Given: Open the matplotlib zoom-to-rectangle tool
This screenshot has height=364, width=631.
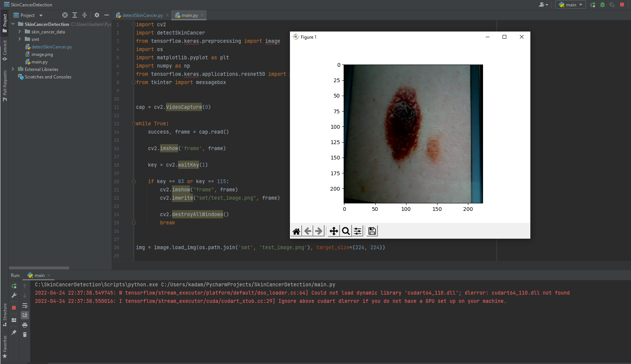Looking at the screenshot, I should [346, 231].
